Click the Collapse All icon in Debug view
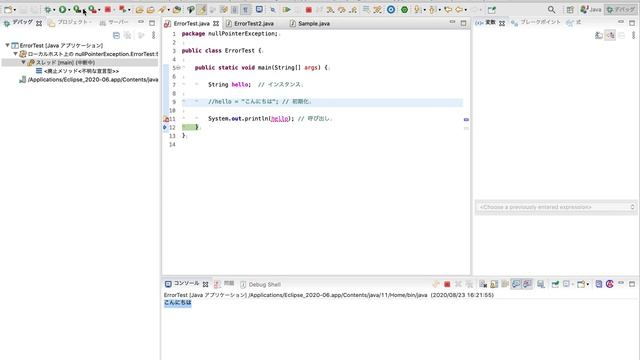 tap(116, 36)
